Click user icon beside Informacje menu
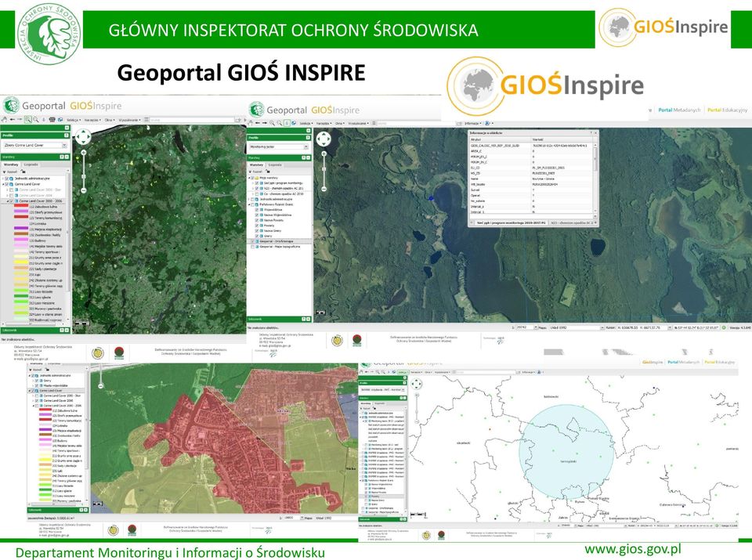 click(487, 123)
